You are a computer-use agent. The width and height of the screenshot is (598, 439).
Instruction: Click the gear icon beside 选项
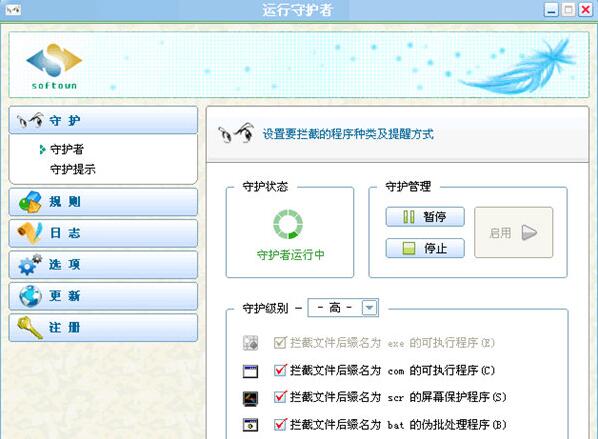click(x=30, y=264)
